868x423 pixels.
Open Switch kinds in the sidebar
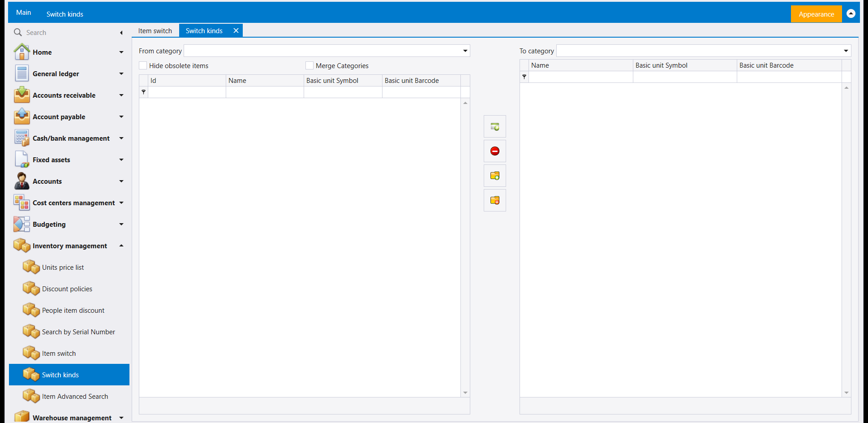pos(69,375)
